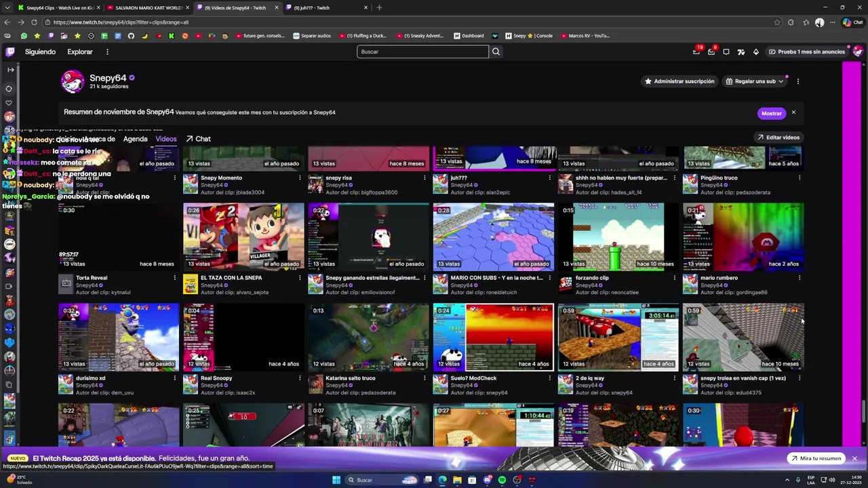Click the Suelo? ModCheck clip title

tap(473, 378)
